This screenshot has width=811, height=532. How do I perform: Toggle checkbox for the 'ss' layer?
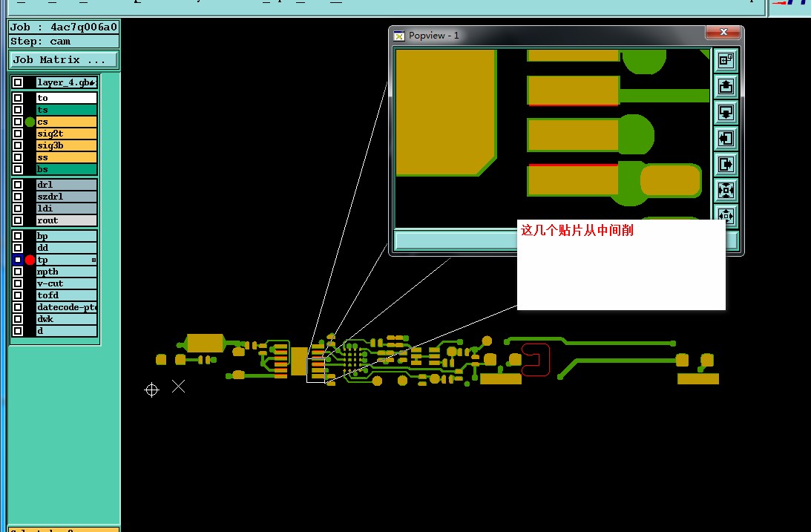pos(18,157)
